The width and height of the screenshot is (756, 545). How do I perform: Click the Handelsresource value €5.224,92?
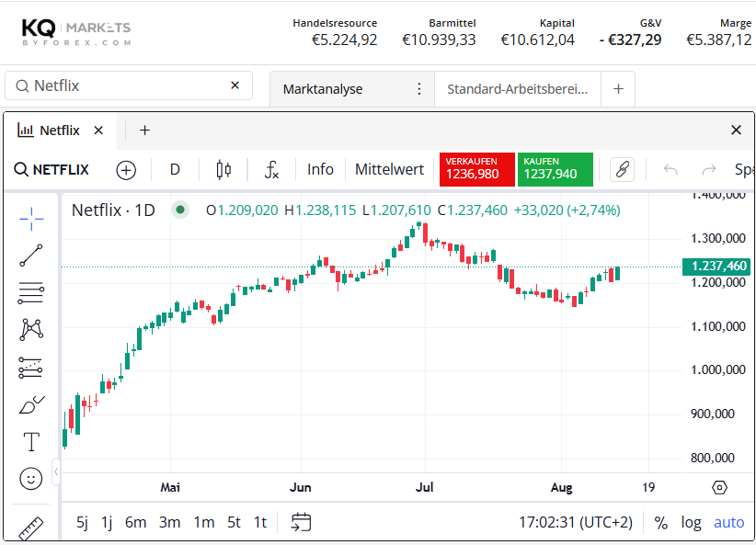[x=344, y=40]
